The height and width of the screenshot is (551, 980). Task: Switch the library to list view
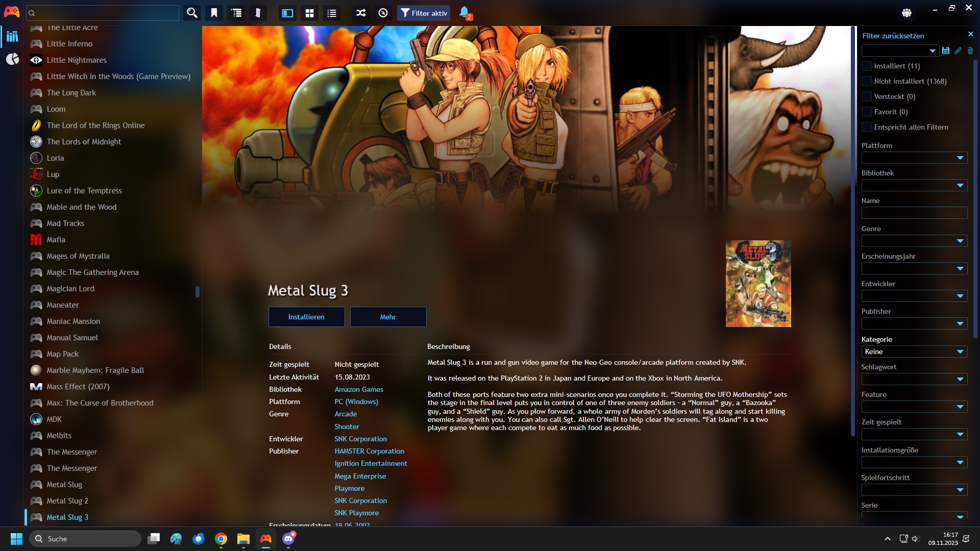point(331,13)
